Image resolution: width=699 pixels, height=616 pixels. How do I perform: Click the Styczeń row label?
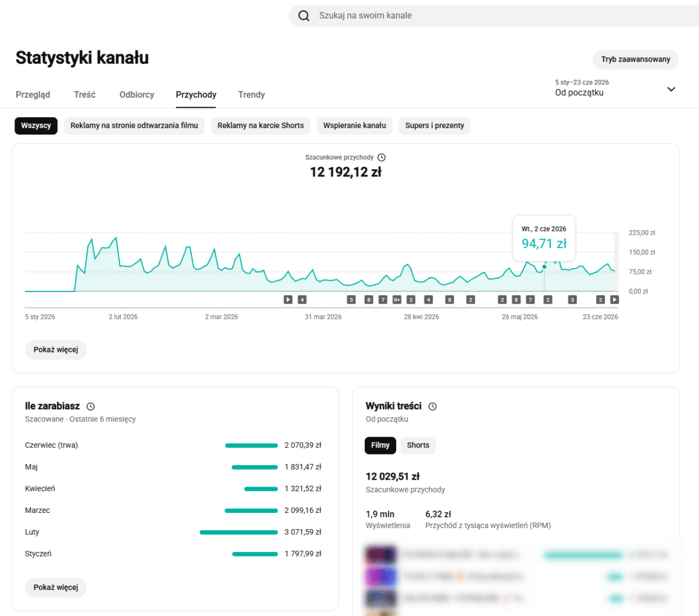[x=38, y=554]
